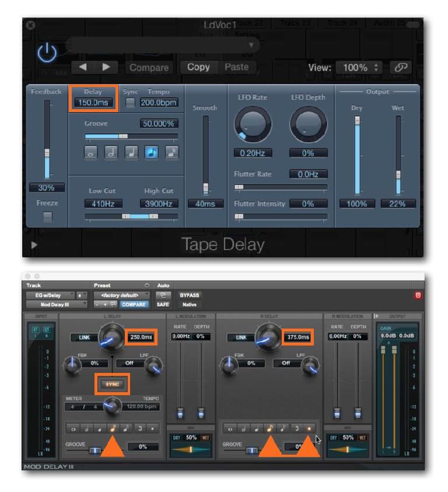Select the L Delay sixteenth note button
Screen dimensions: 448x492
[126, 428]
